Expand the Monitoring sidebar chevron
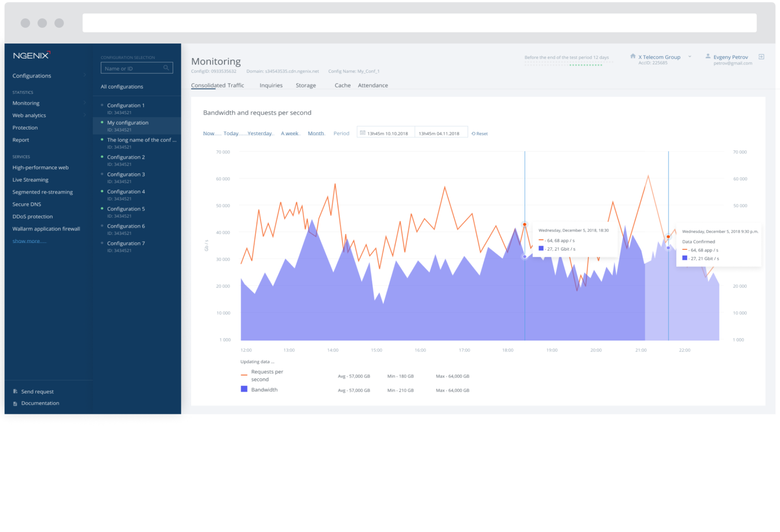Screen dimensions: 780x532 coord(85,103)
